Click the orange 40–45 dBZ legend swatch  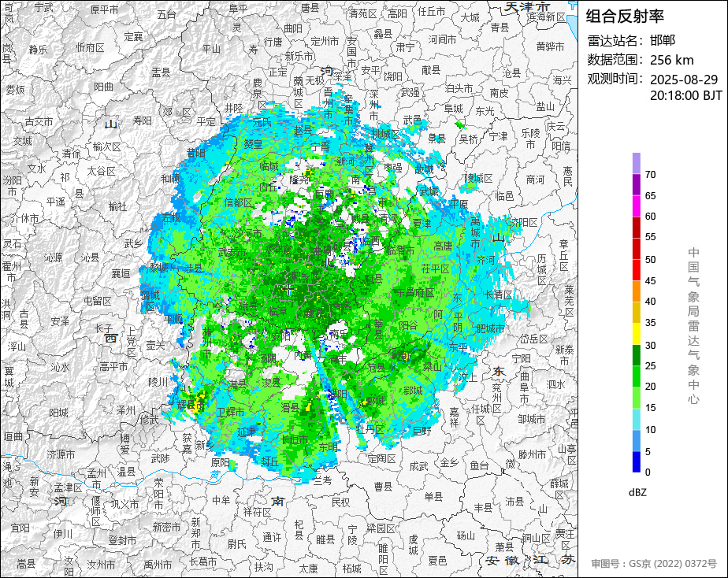point(636,291)
